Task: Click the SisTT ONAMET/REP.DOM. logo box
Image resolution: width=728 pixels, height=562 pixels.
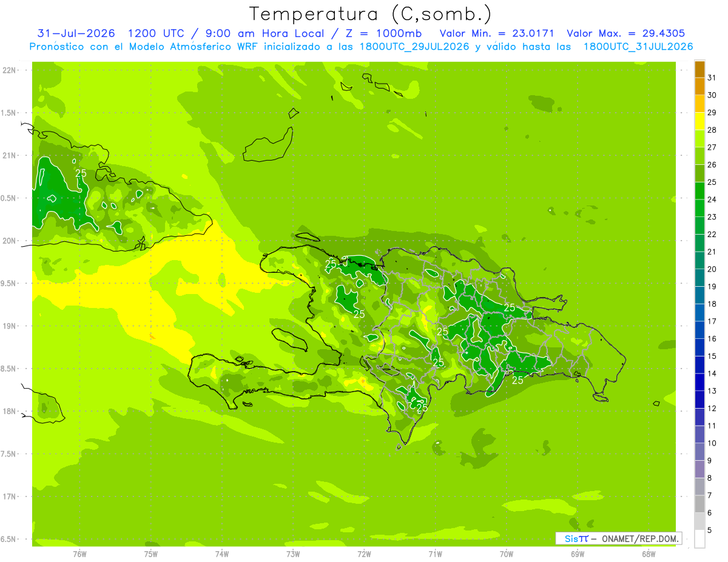Action: 618,538
